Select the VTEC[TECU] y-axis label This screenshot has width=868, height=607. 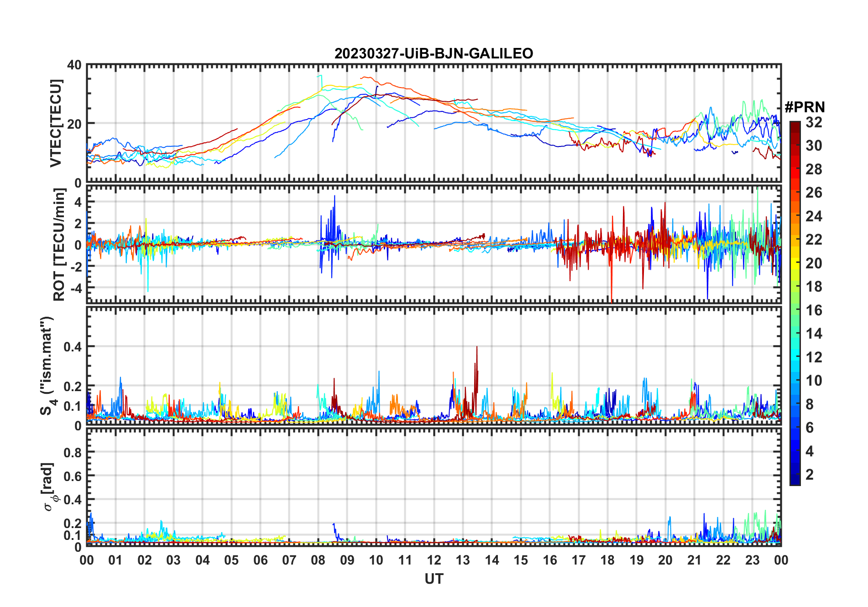(x=56, y=124)
